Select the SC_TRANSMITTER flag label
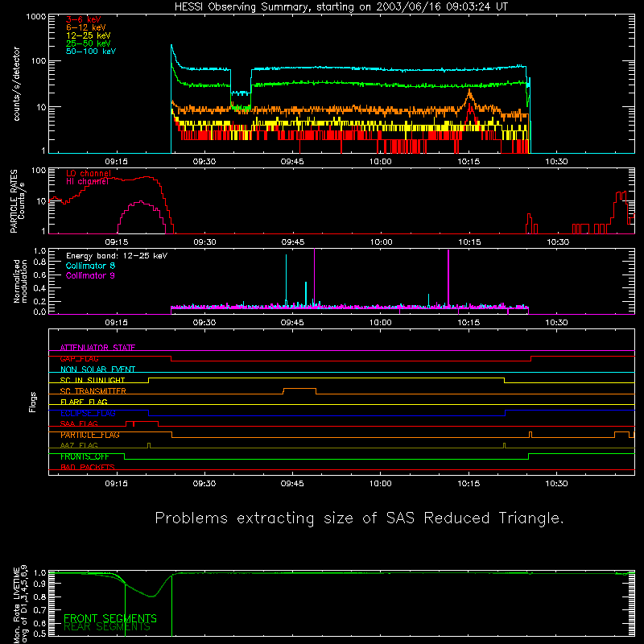The height and width of the screenshot is (644, 644). tap(93, 391)
